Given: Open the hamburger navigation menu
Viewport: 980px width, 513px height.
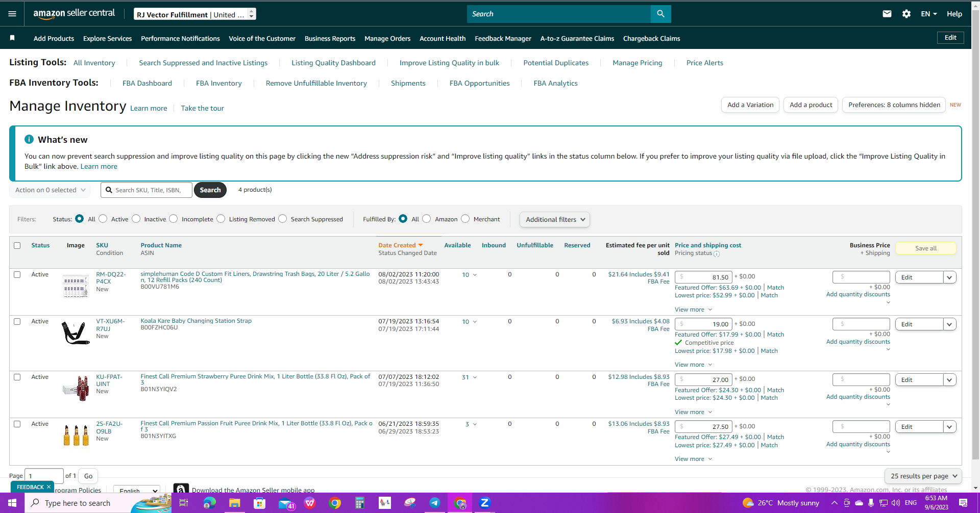Looking at the screenshot, I should [x=12, y=14].
